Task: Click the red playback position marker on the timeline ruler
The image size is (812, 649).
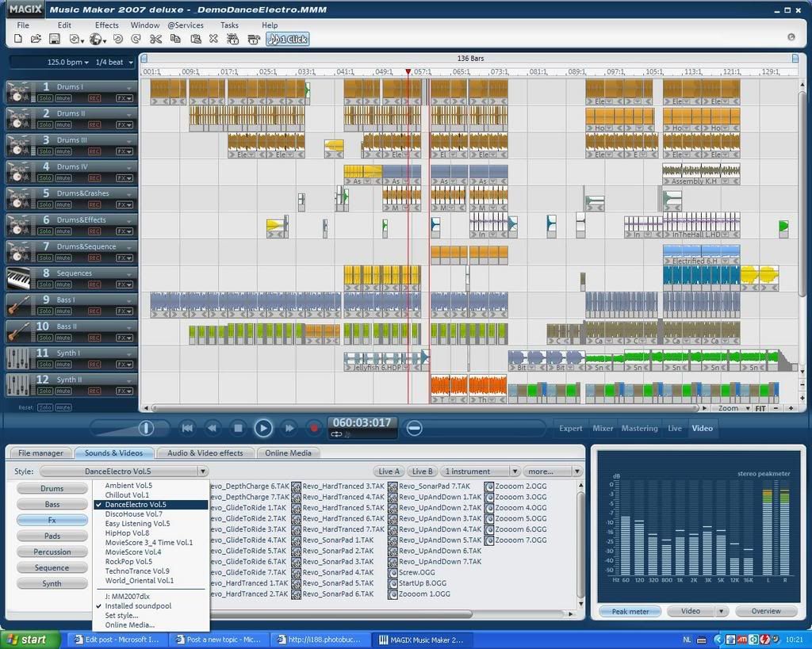Action: click(x=408, y=71)
